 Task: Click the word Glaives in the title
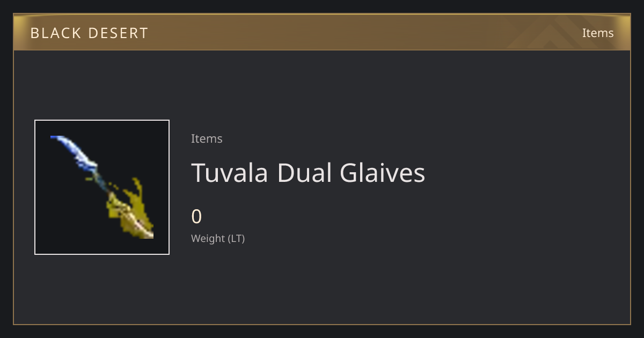(x=383, y=173)
